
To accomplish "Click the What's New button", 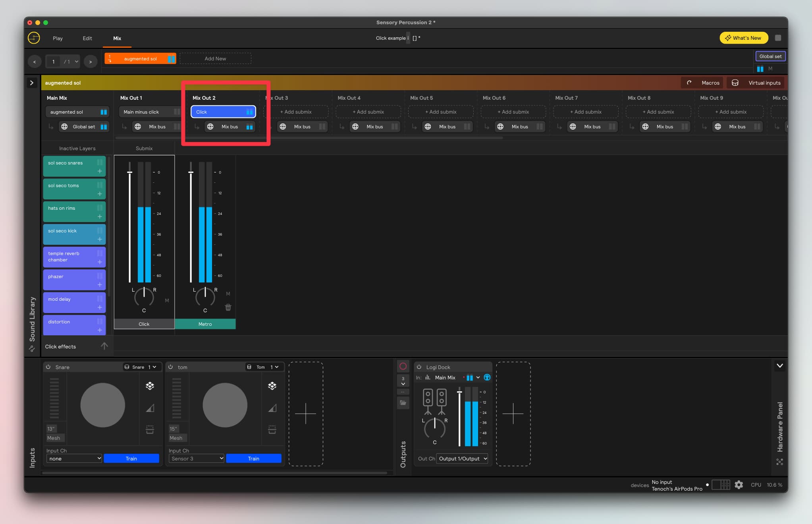I will [x=744, y=38].
